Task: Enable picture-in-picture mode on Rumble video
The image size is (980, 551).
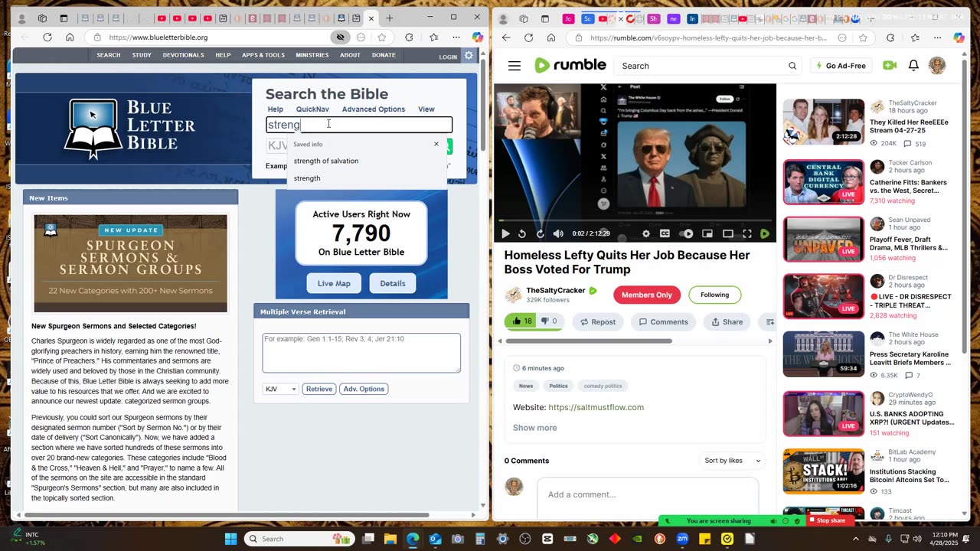Action: [x=707, y=234]
